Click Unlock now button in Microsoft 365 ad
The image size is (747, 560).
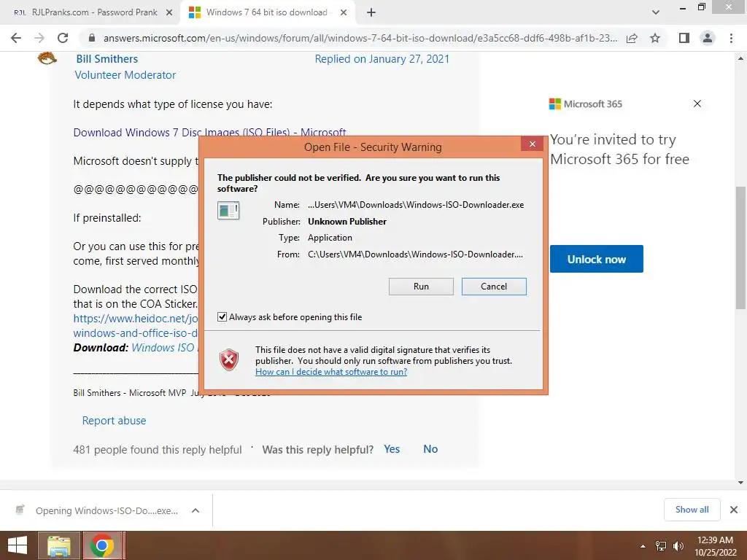click(597, 259)
